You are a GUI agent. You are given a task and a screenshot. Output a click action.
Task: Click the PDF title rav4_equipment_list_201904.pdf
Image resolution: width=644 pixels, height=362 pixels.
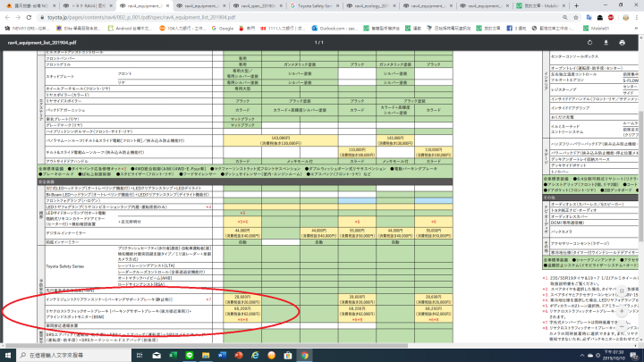click(x=41, y=43)
